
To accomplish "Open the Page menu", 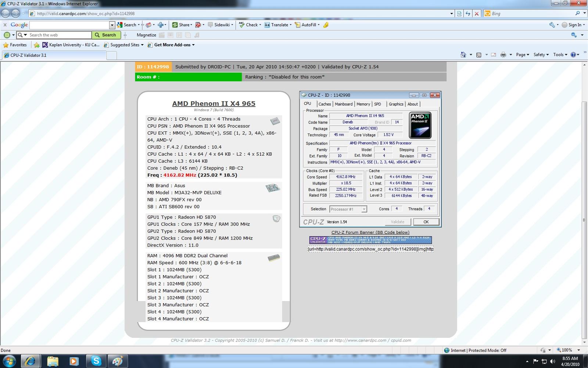I will (x=522, y=54).
